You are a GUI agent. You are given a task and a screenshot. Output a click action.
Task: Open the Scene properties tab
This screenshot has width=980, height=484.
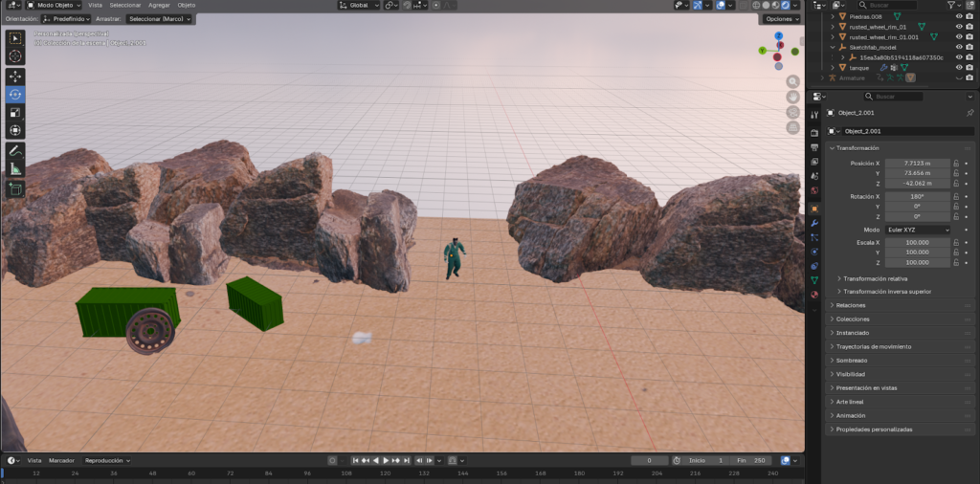pos(814,176)
